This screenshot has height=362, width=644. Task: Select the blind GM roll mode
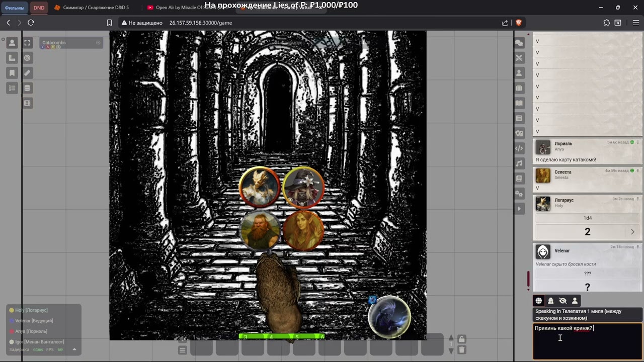point(563,301)
